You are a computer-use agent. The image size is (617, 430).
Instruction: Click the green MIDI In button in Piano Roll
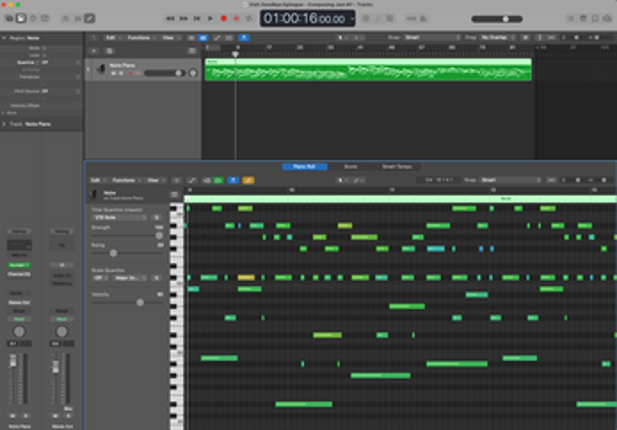click(x=216, y=180)
